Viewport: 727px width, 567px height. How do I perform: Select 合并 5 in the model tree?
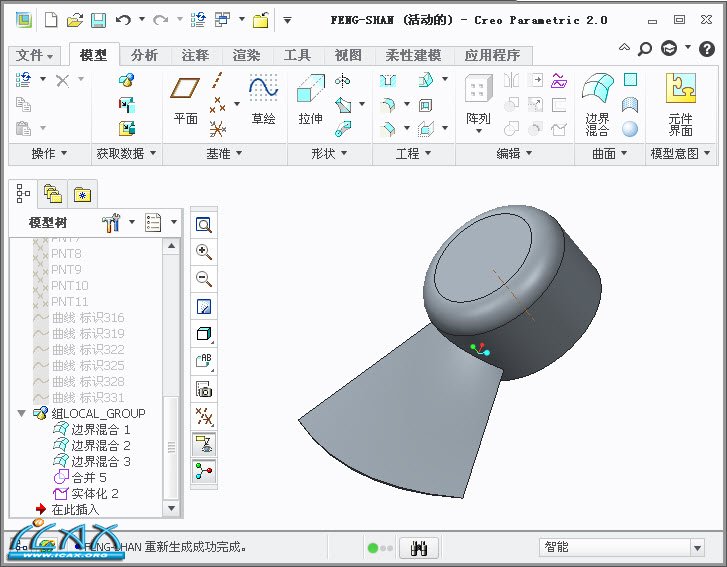tap(88, 477)
